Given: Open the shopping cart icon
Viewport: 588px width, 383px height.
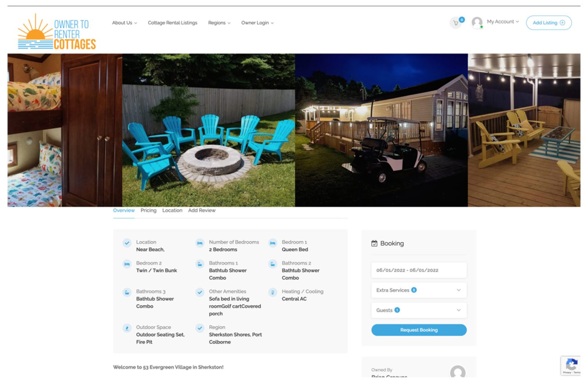Looking at the screenshot, I should (x=456, y=23).
